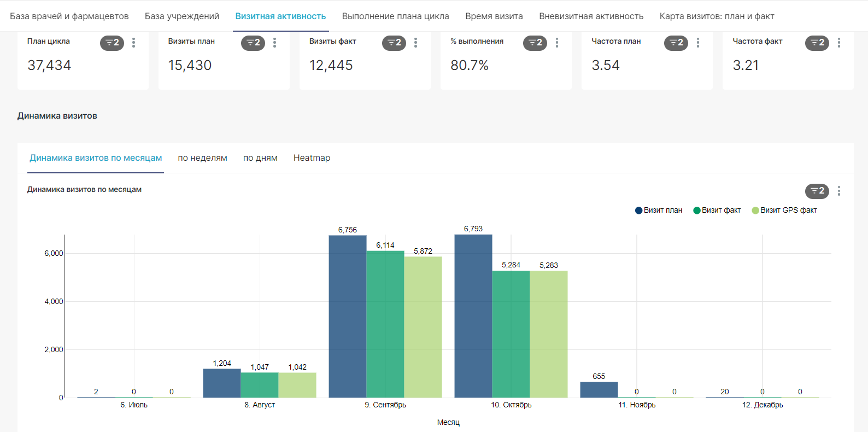Click the 15,430 Визиты план value
Viewport: 868px width, 432px height.
[190, 66]
